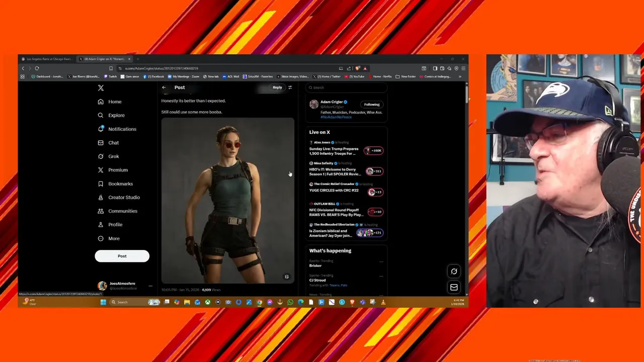
Task: Go to Home in X sidebar
Action: pyautogui.click(x=110, y=102)
